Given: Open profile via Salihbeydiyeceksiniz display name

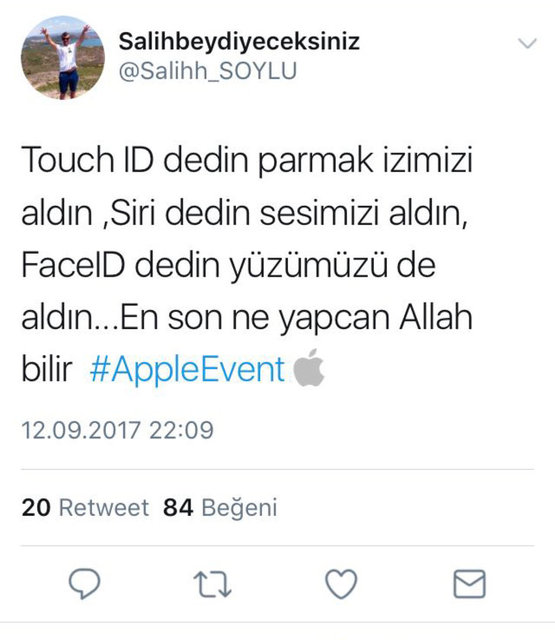Looking at the screenshot, I should tap(239, 41).
